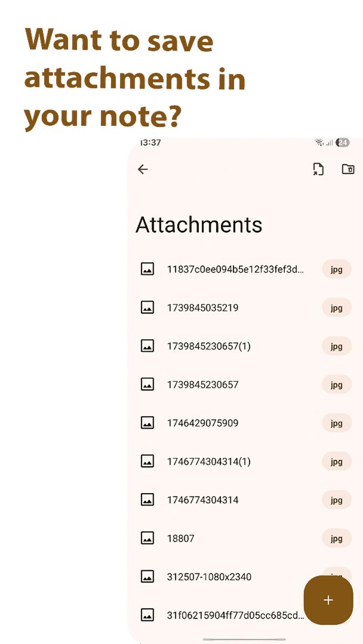Viewport: 363px width, 644px height.
Task: Tap jpg chip for 1746429075909
Action: pos(337,423)
